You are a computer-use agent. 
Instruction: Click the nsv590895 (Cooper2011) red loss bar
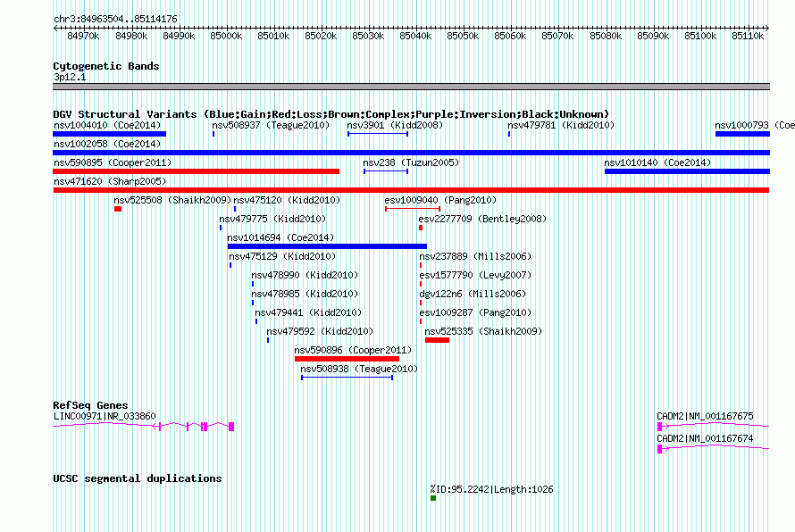click(197, 171)
